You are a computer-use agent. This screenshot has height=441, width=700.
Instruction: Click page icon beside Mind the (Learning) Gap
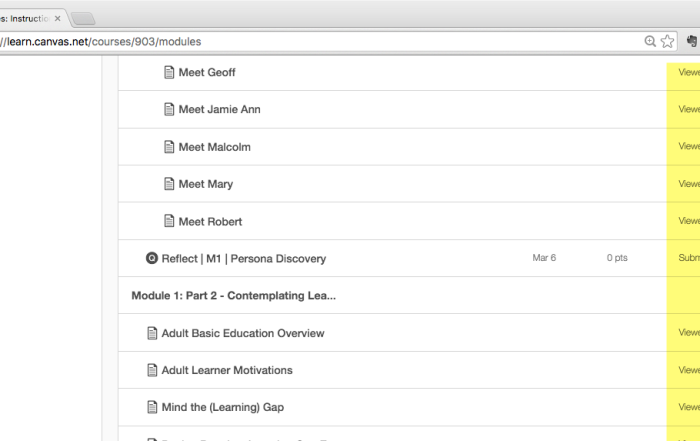(x=152, y=407)
